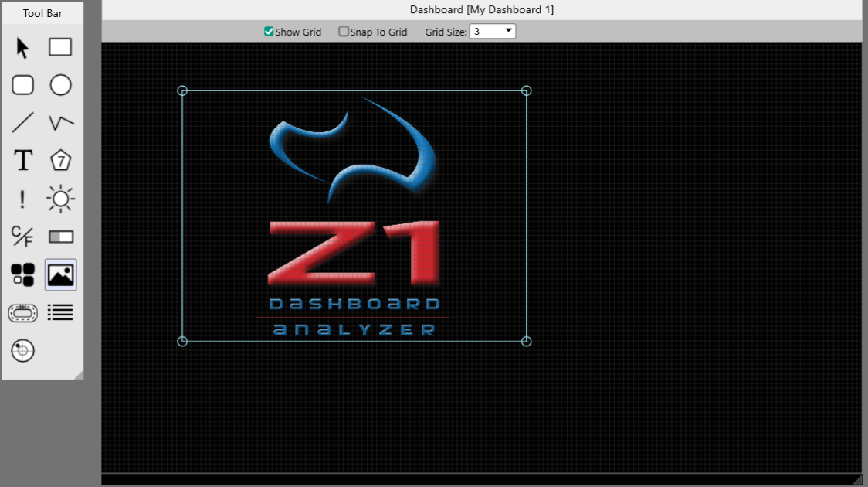This screenshot has height=487, width=868.
Task: Select the C/F temperature unit tool
Action: pos(22,237)
